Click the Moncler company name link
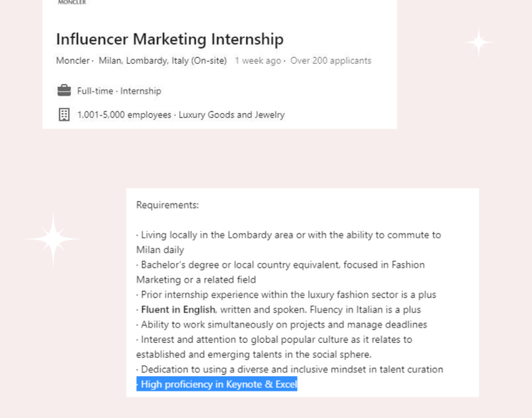 tap(73, 61)
